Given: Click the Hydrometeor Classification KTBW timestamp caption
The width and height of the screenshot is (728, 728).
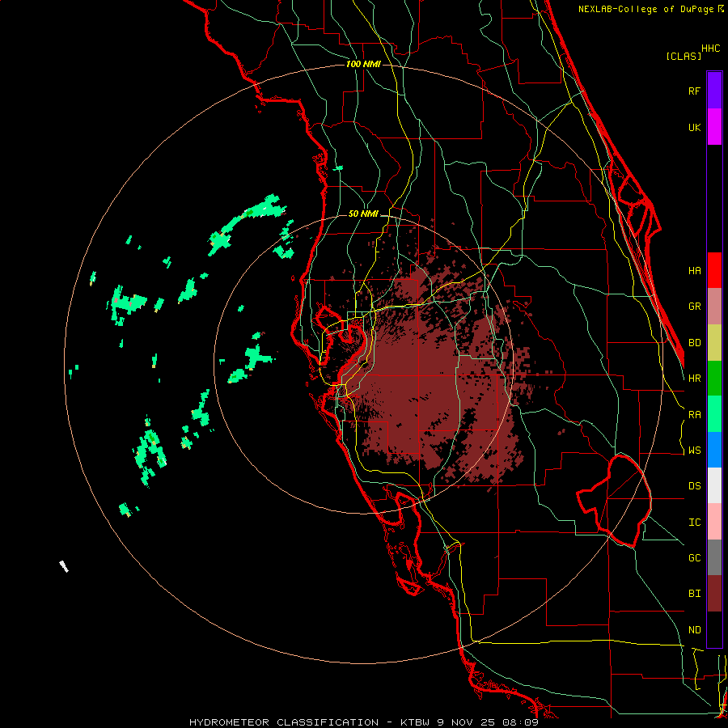Looking at the screenshot, I should [x=363, y=722].
